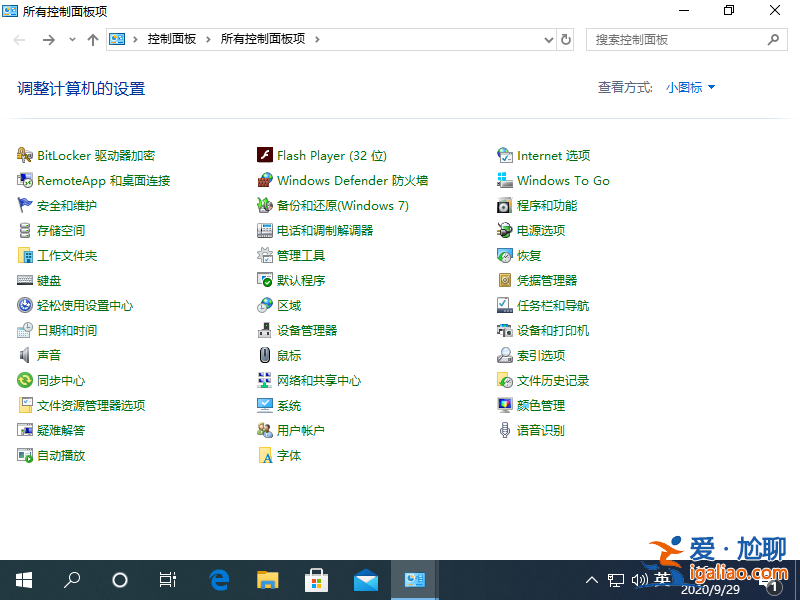Open the 查看方式 small icons dropdown

pos(690,87)
